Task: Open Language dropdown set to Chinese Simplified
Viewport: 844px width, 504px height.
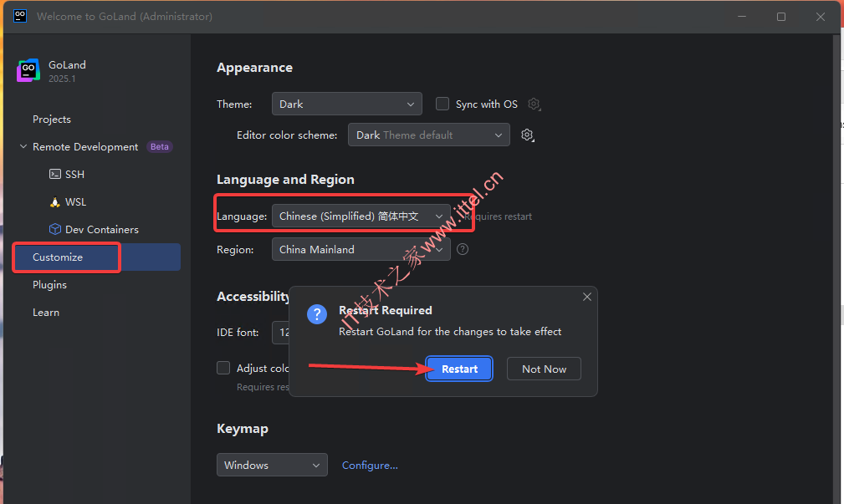Action: pos(361,216)
